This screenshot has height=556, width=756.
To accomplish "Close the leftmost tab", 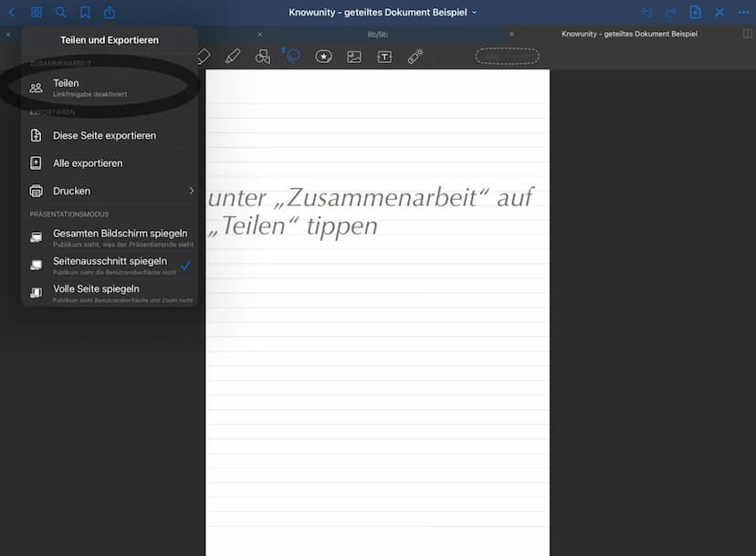I will click(8, 35).
